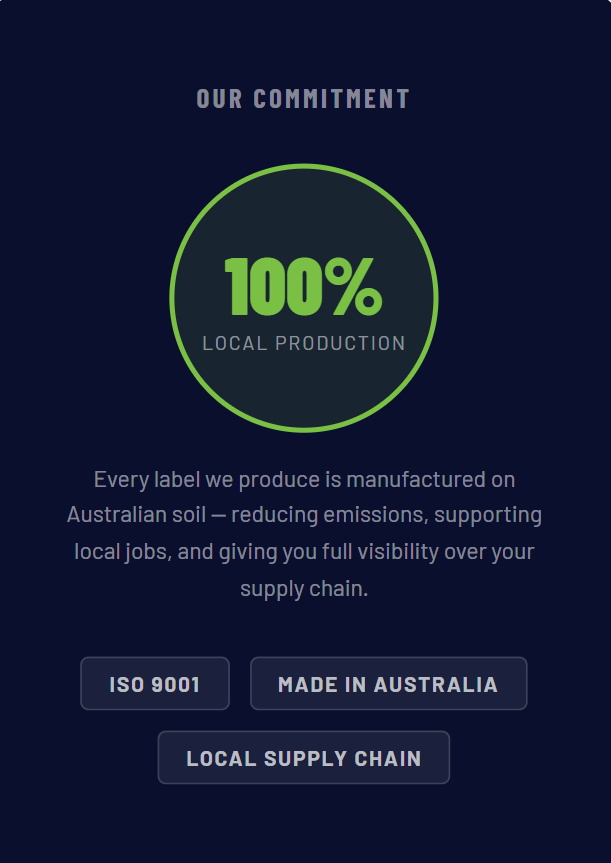The width and height of the screenshot is (611, 863).
Task: Click the green ring of the circular badge
Action: [172, 298]
